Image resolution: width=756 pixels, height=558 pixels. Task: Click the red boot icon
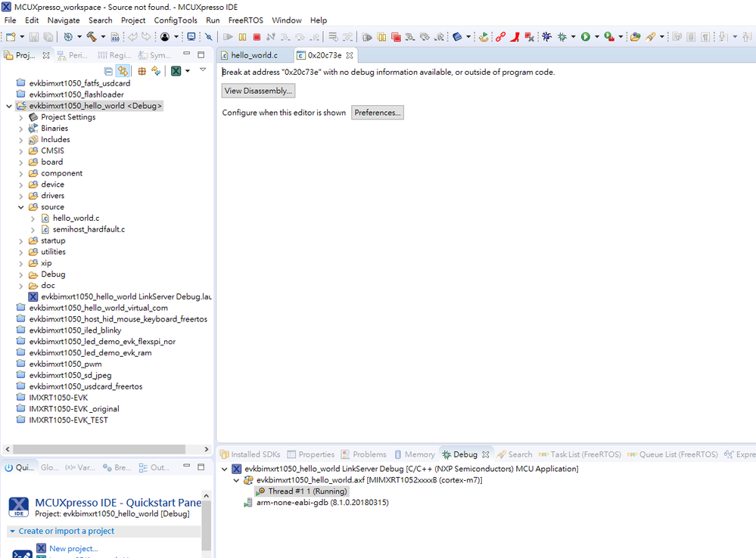(x=515, y=36)
